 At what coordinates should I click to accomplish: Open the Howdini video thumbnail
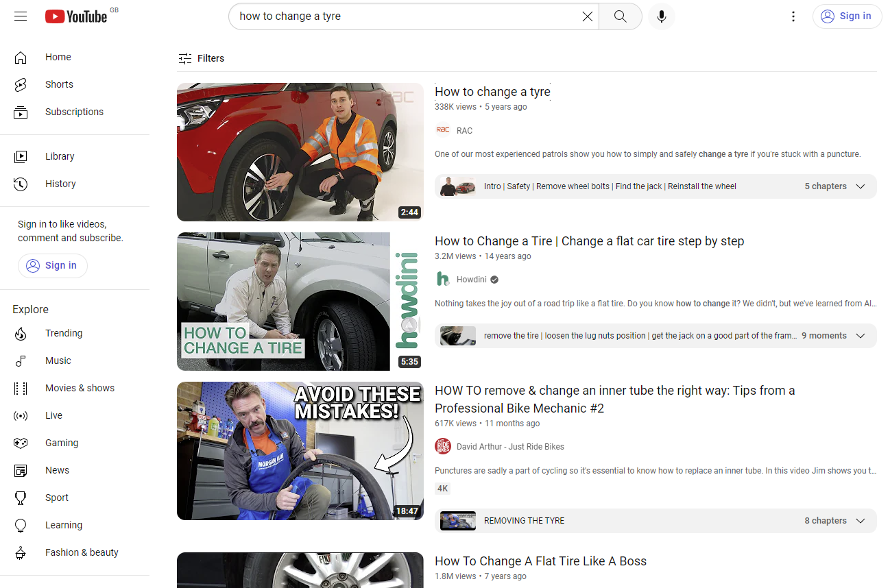point(300,301)
